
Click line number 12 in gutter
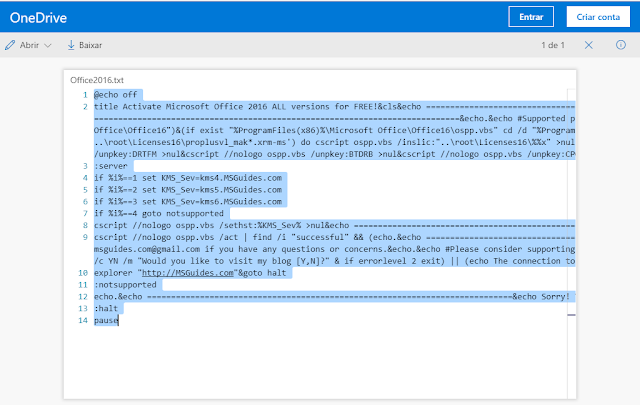83,296
